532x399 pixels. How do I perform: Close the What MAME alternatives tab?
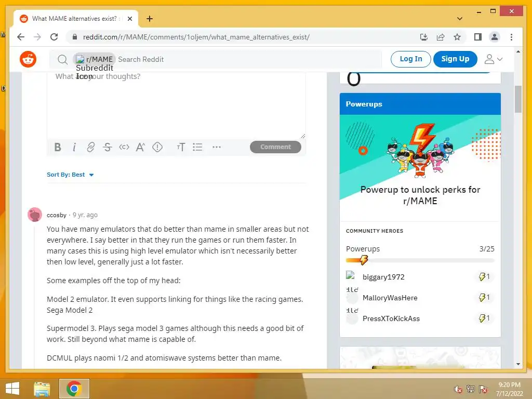pyautogui.click(x=129, y=19)
